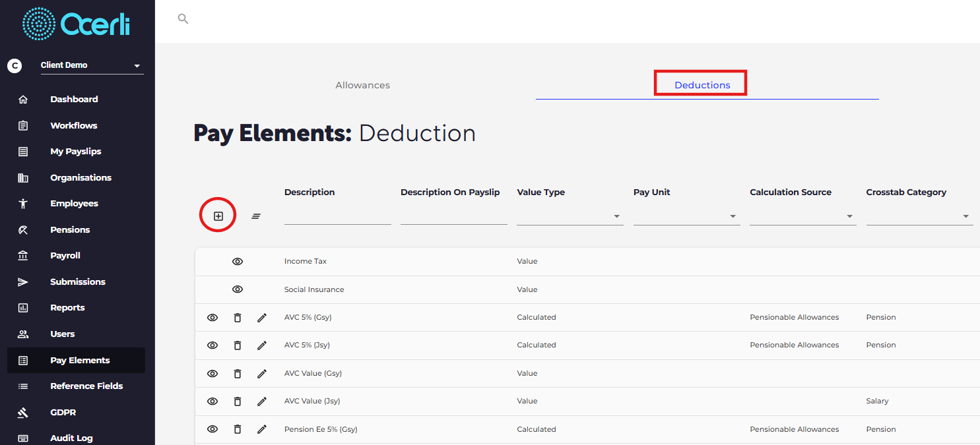
Task: Open the Crosstab Category filter dropdown
Action: click(x=920, y=216)
